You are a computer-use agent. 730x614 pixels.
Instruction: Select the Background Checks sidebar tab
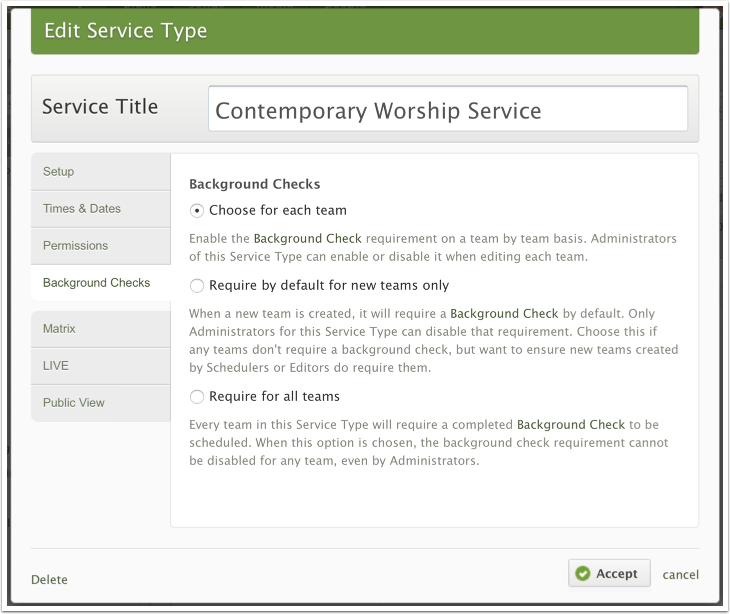(x=101, y=283)
